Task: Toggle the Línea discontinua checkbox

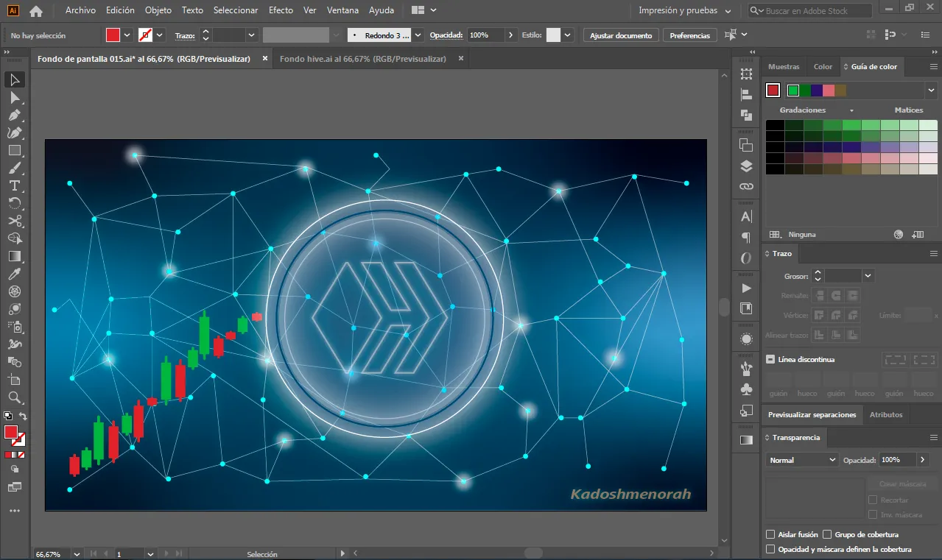Action: point(770,360)
